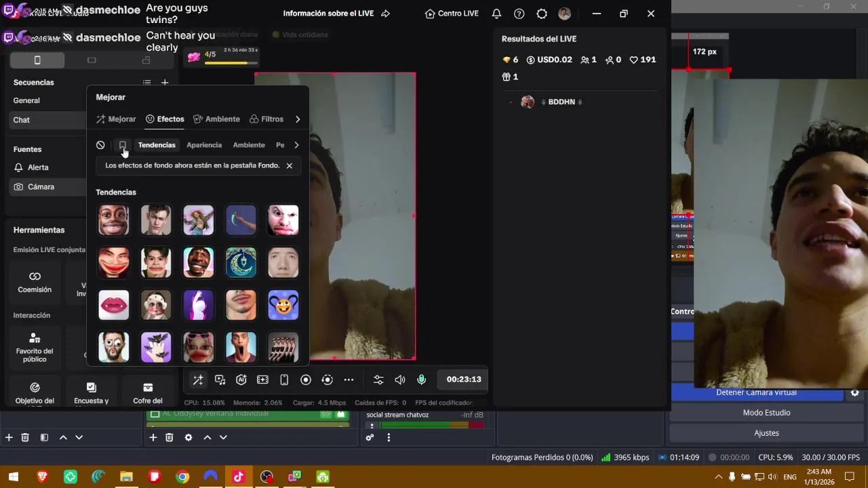Image resolution: width=868 pixels, height=488 pixels.
Task: Switch to the Filtros tab
Action: (x=267, y=119)
